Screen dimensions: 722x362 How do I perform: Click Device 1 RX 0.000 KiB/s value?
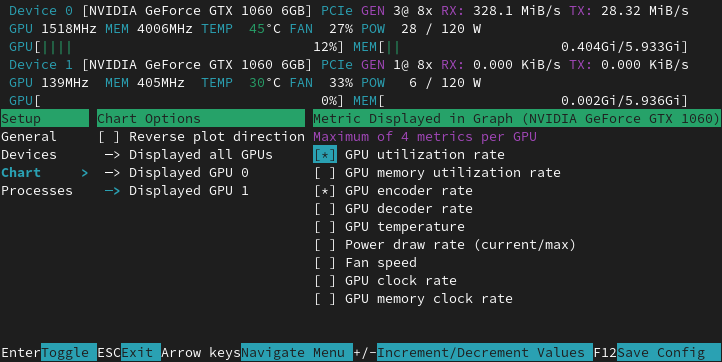tap(517, 65)
